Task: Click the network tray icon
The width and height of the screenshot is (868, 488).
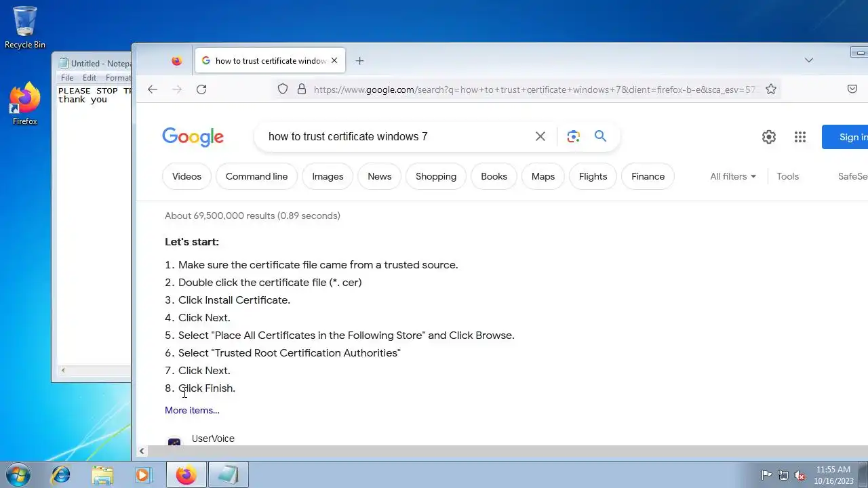Action: coord(783,475)
